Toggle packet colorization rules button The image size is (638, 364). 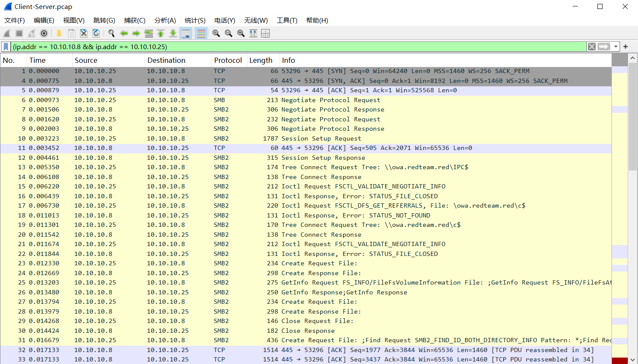(201, 33)
